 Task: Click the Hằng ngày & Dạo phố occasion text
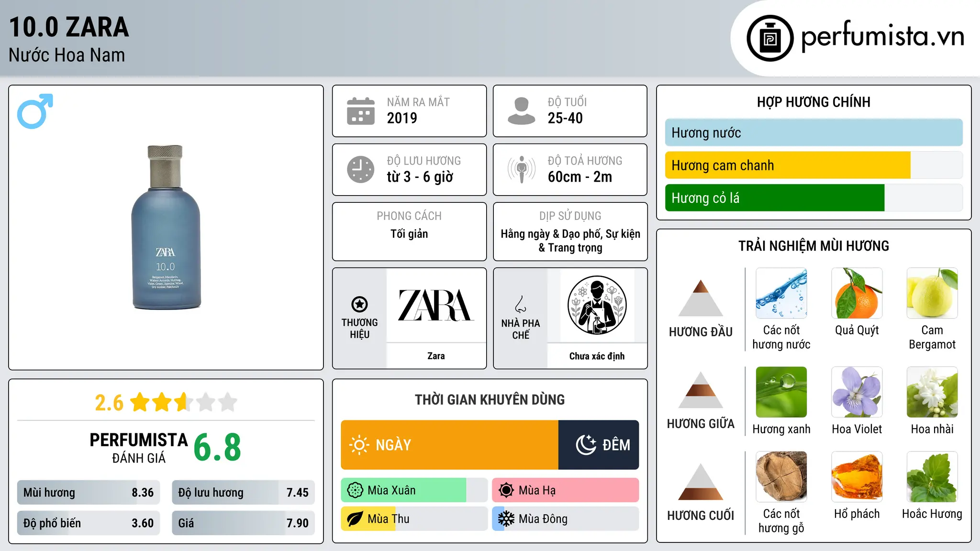pyautogui.click(x=570, y=241)
